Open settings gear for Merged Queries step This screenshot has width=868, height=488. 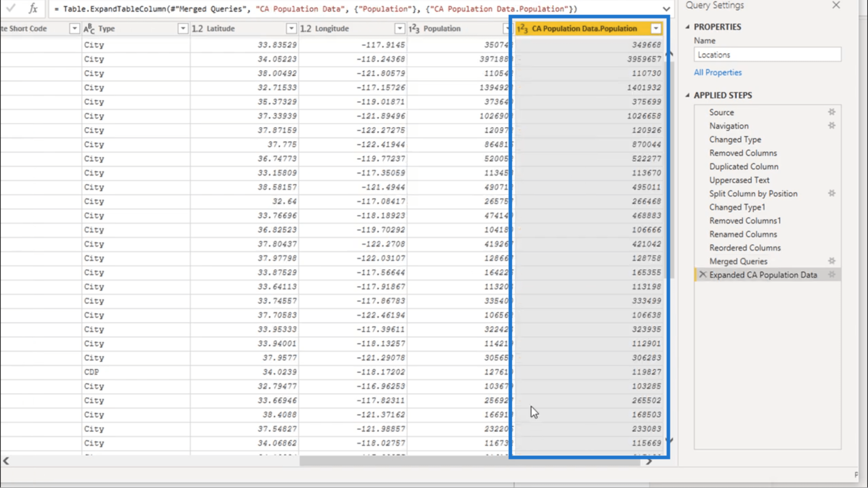coord(832,261)
